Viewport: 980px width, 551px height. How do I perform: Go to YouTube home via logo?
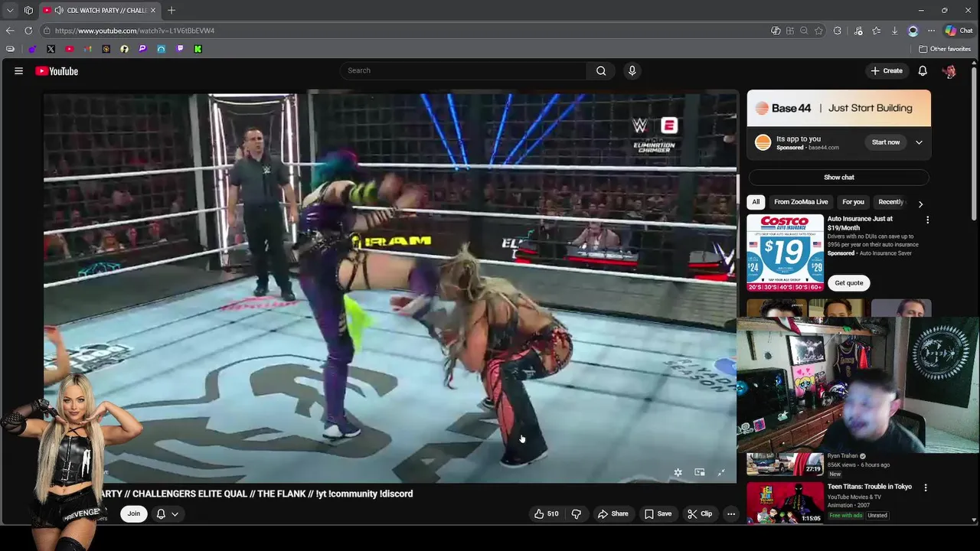click(x=57, y=70)
